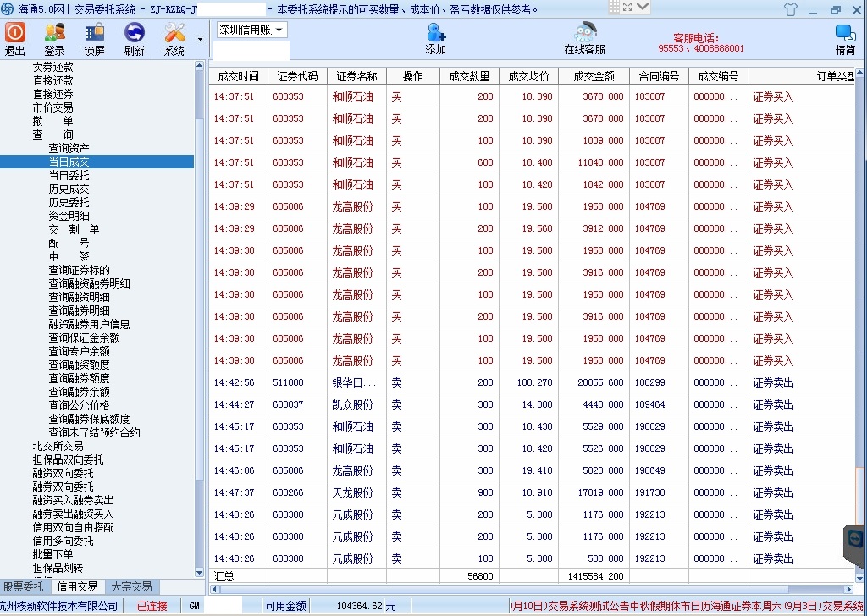Open 在线客服 online support icon
Image resolution: width=867 pixels, height=616 pixels.
click(x=584, y=38)
